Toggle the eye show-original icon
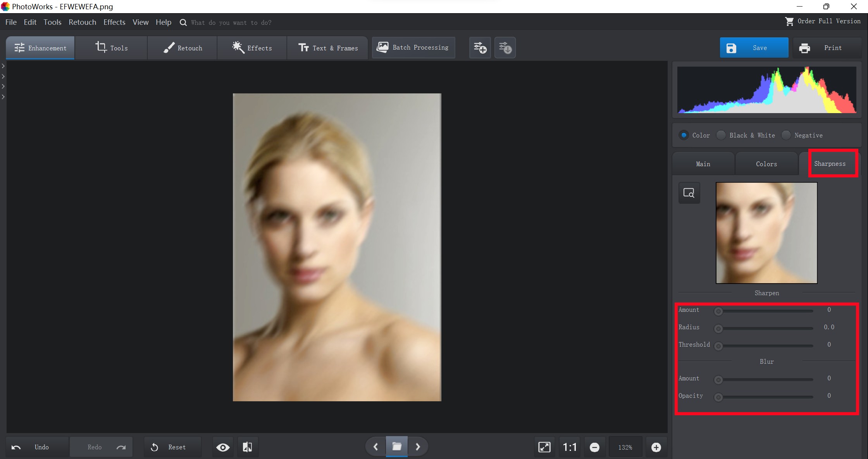This screenshot has width=868, height=459. [x=223, y=447]
